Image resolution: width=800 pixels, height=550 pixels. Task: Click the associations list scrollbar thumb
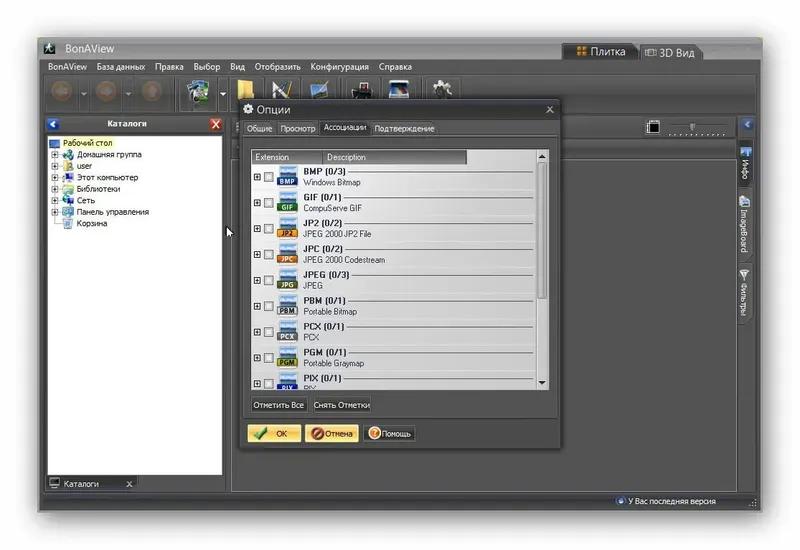[x=542, y=230]
